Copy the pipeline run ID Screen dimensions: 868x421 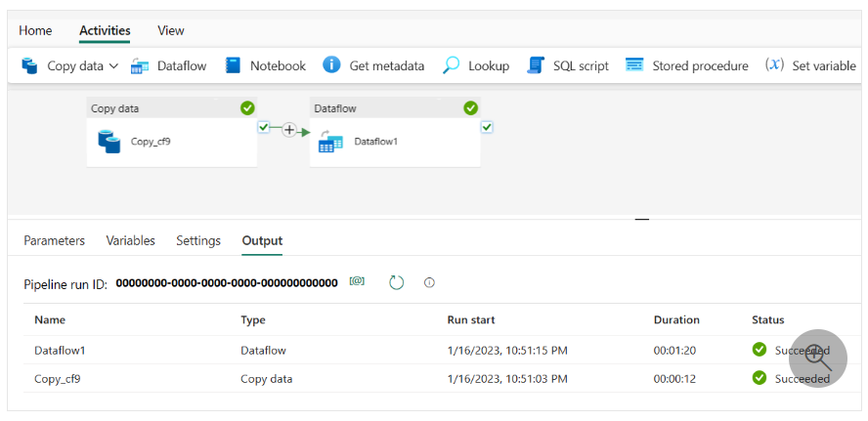pos(357,282)
